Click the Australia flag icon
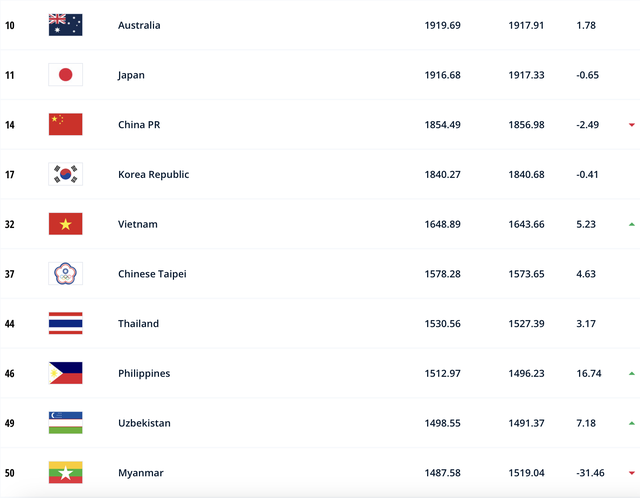This screenshot has height=498, width=640. tap(65, 25)
